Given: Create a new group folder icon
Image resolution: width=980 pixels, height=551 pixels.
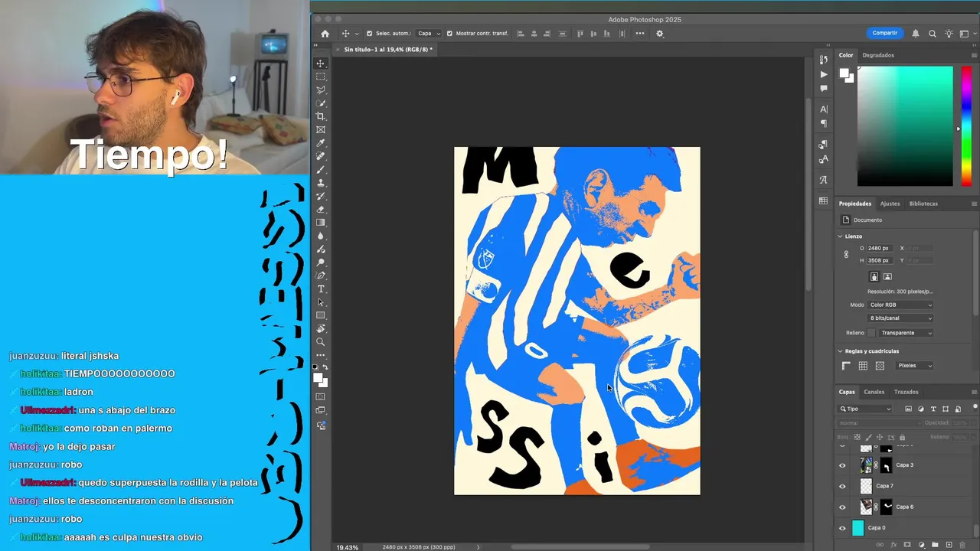Looking at the screenshot, I should (935, 545).
